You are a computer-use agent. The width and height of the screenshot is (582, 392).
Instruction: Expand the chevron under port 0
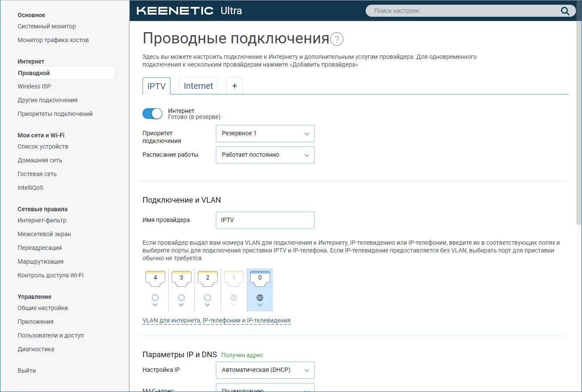tap(260, 305)
